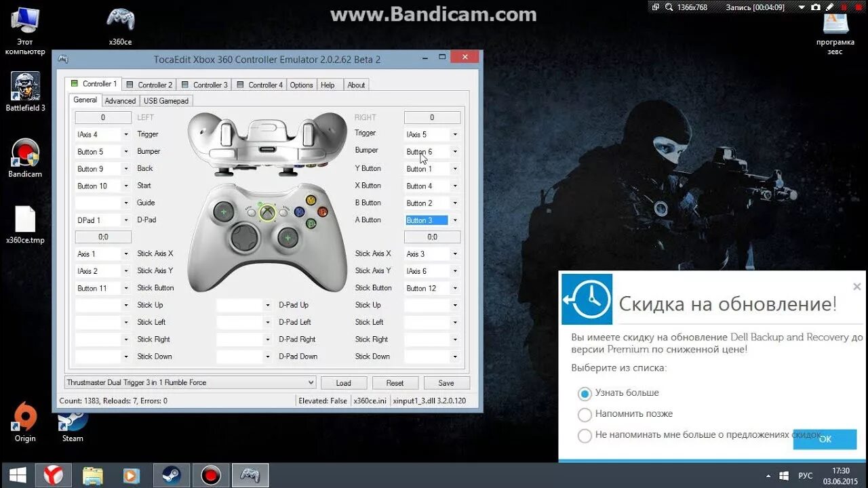Image resolution: width=868 pixels, height=488 pixels.
Task: Click the right stick value field 0;0
Action: [x=432, y=237]
